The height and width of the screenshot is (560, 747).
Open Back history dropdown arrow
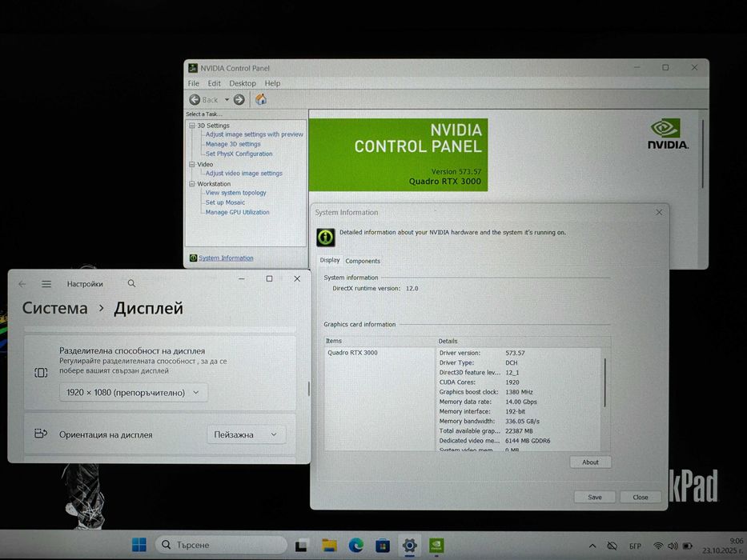pos(227,99)
